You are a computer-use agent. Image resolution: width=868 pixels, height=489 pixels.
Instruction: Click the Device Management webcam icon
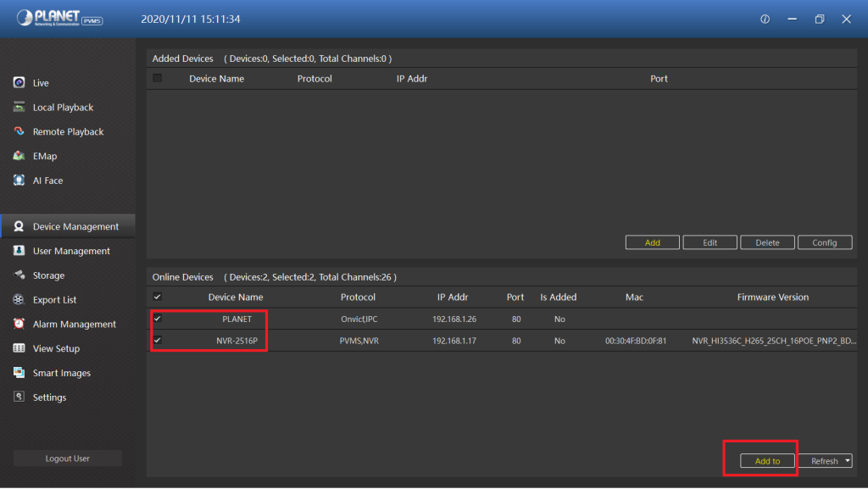pyautogui.click(x=19, y=226)
